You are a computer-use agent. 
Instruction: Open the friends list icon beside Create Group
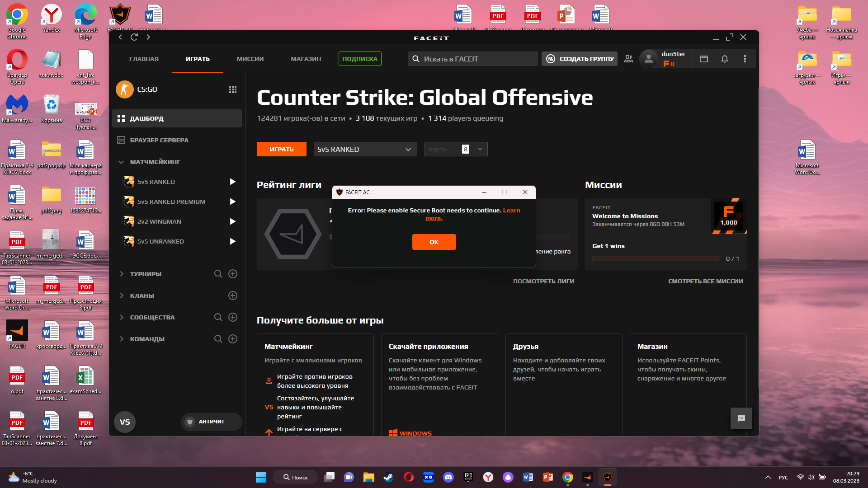tap(628, 59)
